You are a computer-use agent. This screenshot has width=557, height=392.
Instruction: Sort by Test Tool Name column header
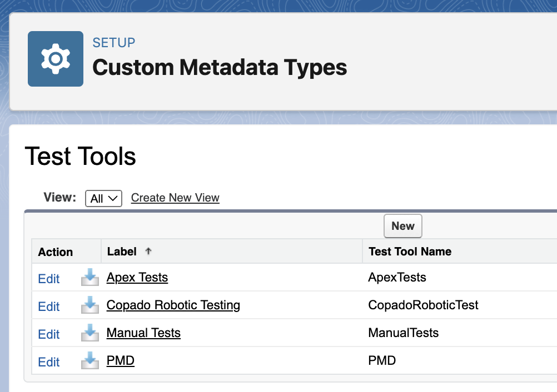coord(410,252)
